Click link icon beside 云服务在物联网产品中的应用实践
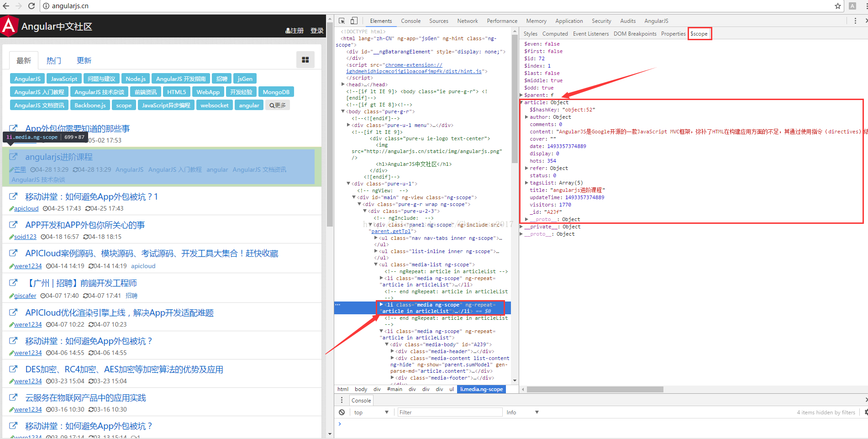The height and width of the screenshot is (439, 868). [14, 397]
